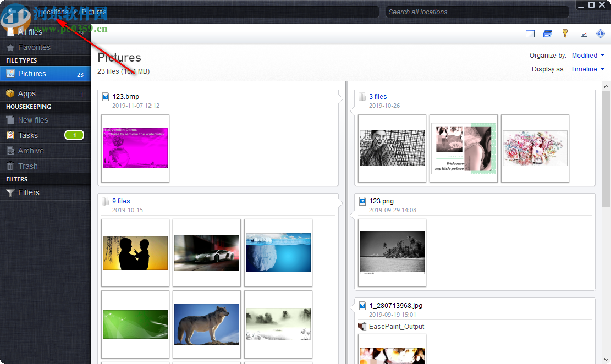This screenshot has height=364, width=611.
Task: Focus the Search all locations field
Action: (x=477, y=12)
